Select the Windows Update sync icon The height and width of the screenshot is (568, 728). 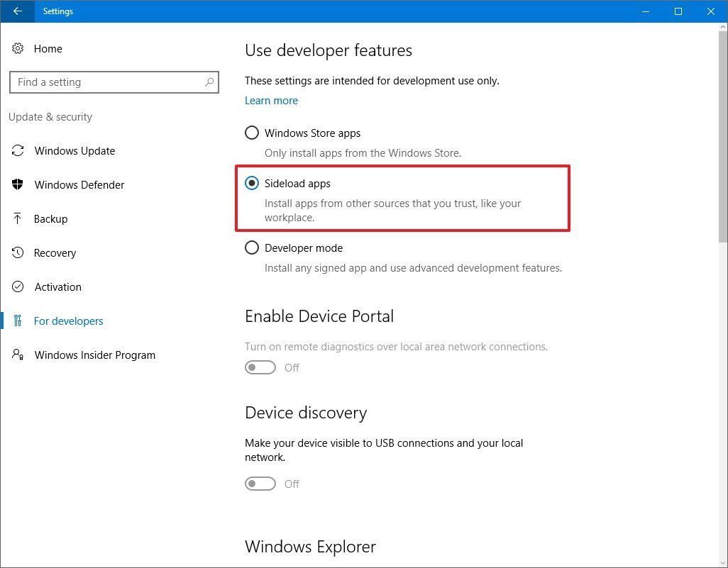pyautogui.click(x=18, y=150)
